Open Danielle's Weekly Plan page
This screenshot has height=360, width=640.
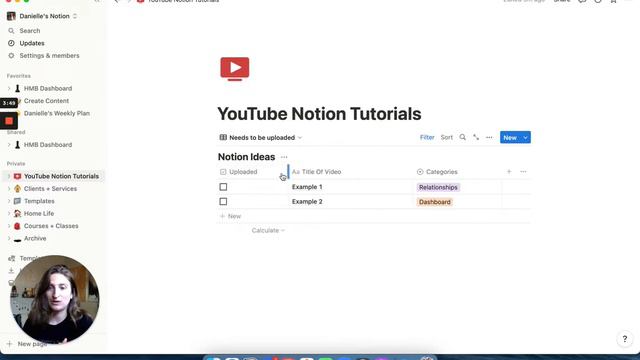(57, 113)
